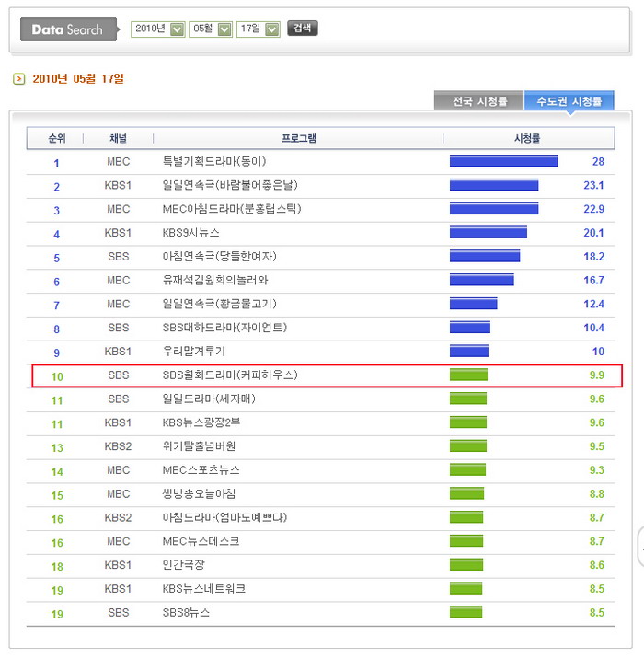
Task: Switch to the 전국 시청률 tab
Action: coord(479,101)
